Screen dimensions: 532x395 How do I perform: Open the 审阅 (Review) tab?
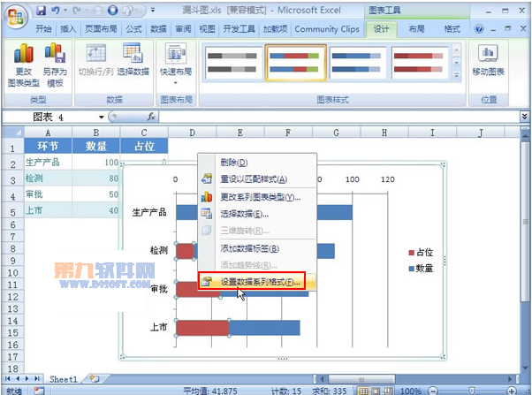pos(183,29)
